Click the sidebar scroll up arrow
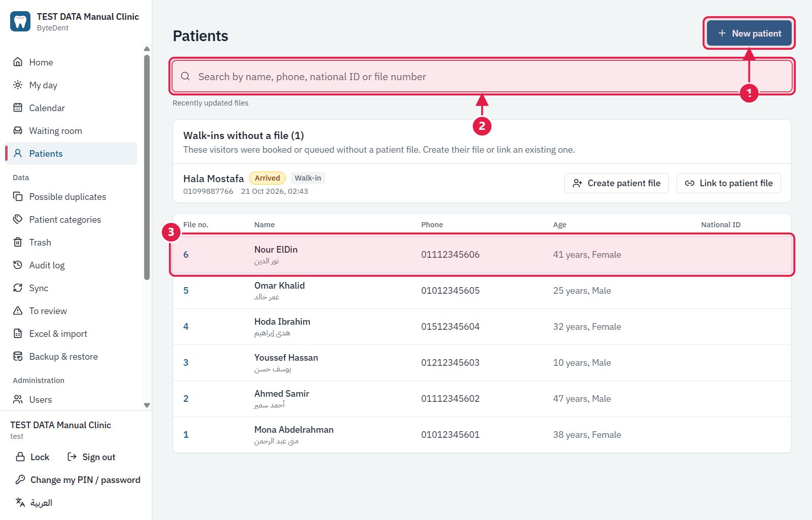This screenshot has width=812, height=520. (147, 49)
